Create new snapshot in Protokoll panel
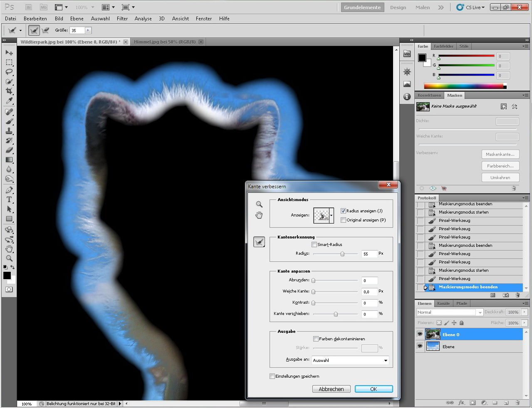This screenshot has width=532, height=408. click(x=506, y=295)
